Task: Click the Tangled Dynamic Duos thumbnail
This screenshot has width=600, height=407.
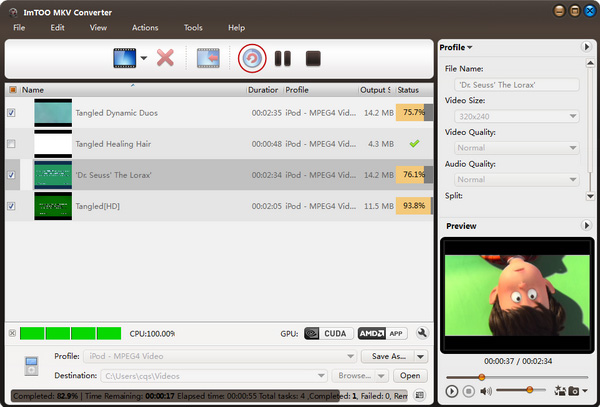Action: click(53, 113)
